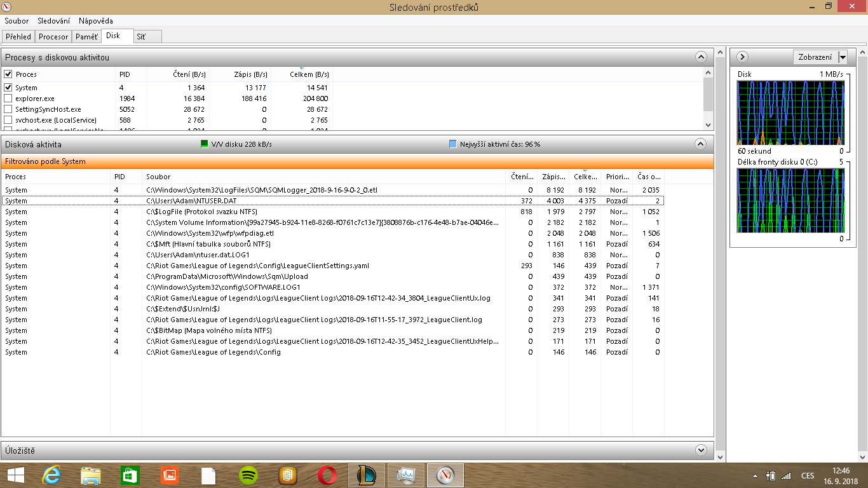Check the SettingSyncHost.exe process checkbox
The width and height of the screenshot is (868, 488).
point(8,109)
